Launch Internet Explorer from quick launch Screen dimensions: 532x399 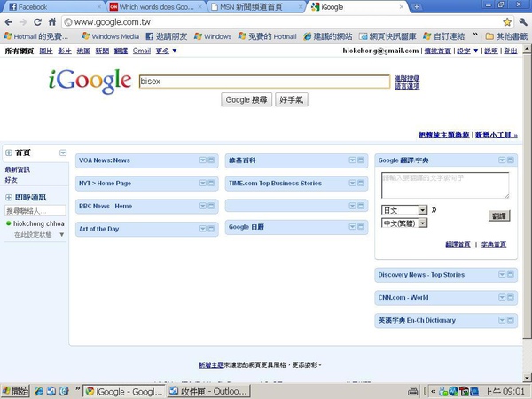[x=39, y=391]
